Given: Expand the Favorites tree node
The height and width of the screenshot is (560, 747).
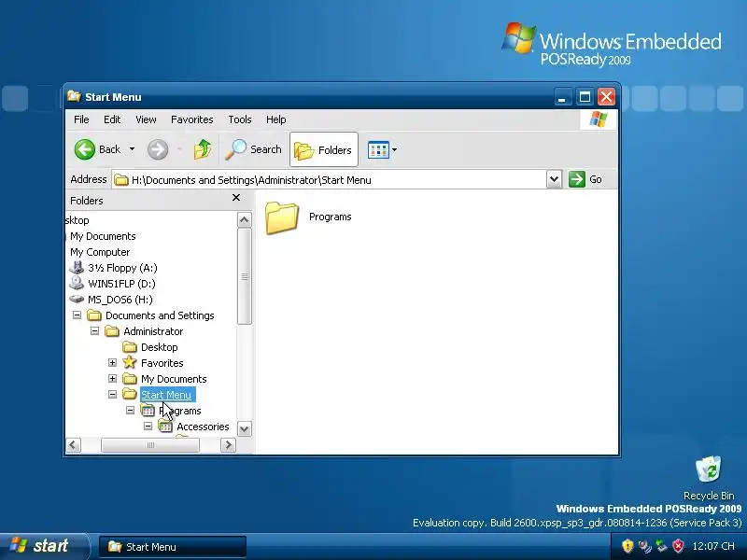Looking at the screenshot, I should [x=112, y=362].
